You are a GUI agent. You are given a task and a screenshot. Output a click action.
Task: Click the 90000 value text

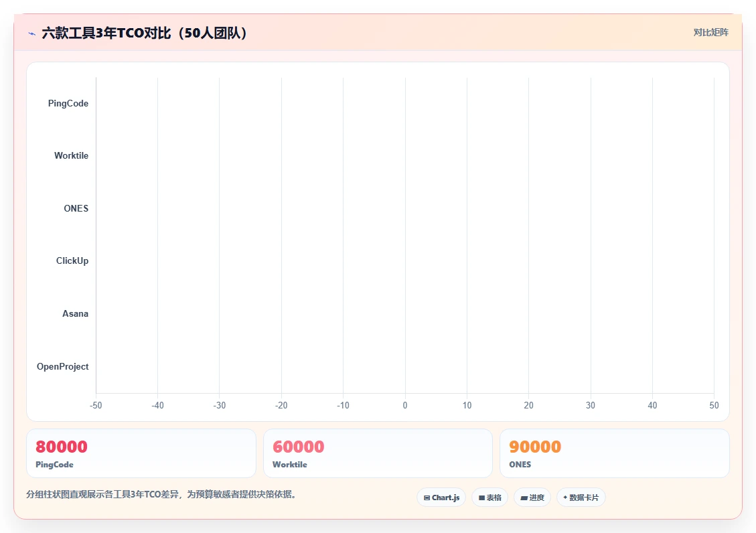(x=535, y=447)
